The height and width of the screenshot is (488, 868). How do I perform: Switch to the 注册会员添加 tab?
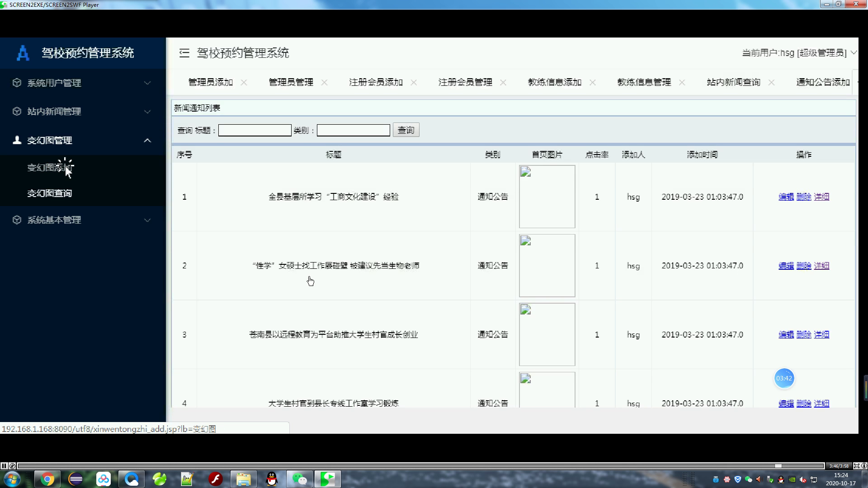376,82
